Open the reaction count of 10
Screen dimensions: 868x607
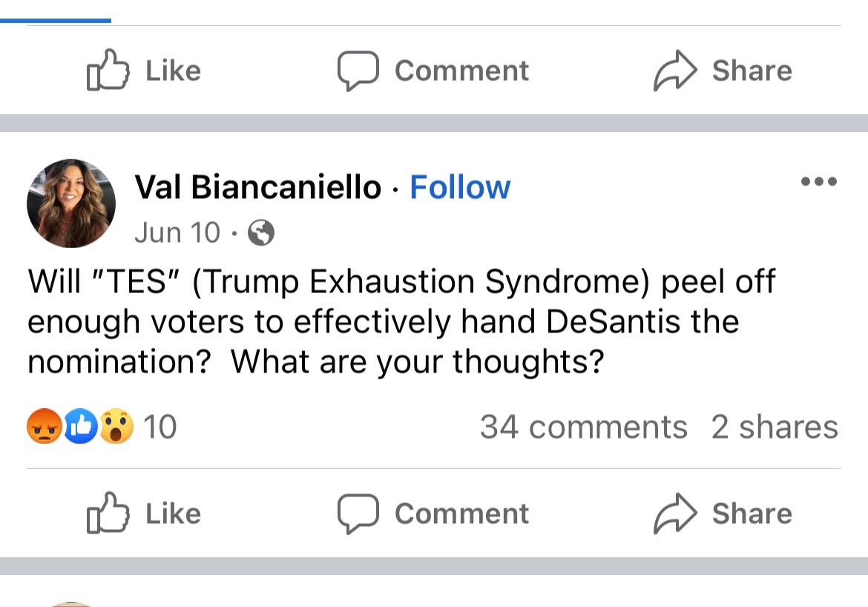160,427
